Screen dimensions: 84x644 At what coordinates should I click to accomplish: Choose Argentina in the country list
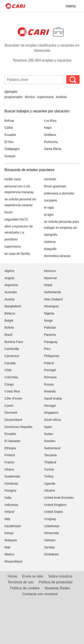(11, 285)
